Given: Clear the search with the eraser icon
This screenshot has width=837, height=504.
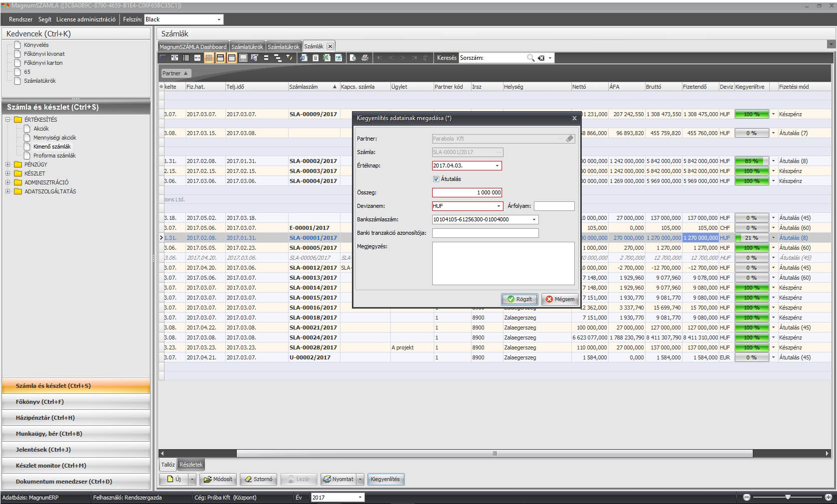Looking at the screenshot, I should (541, 58).
